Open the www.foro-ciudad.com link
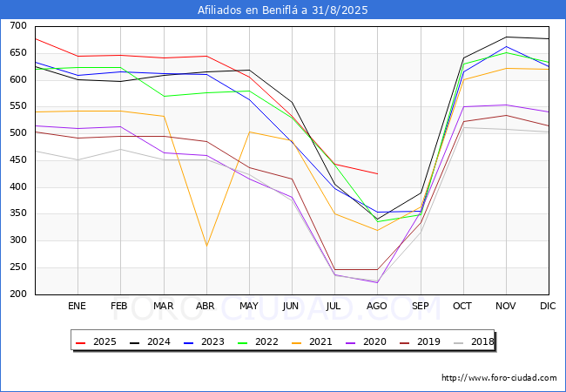This screenshot has height=392, width=566. 499,378
